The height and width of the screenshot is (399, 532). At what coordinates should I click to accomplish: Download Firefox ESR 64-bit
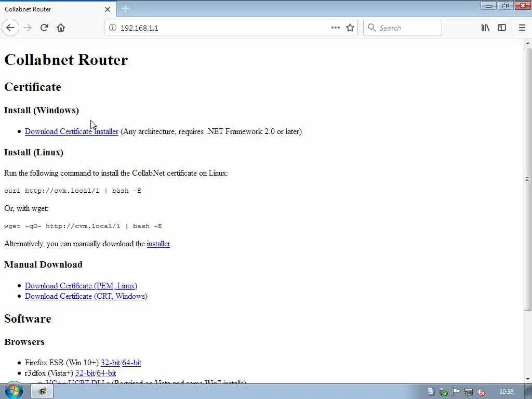click(x=131, y=363)
